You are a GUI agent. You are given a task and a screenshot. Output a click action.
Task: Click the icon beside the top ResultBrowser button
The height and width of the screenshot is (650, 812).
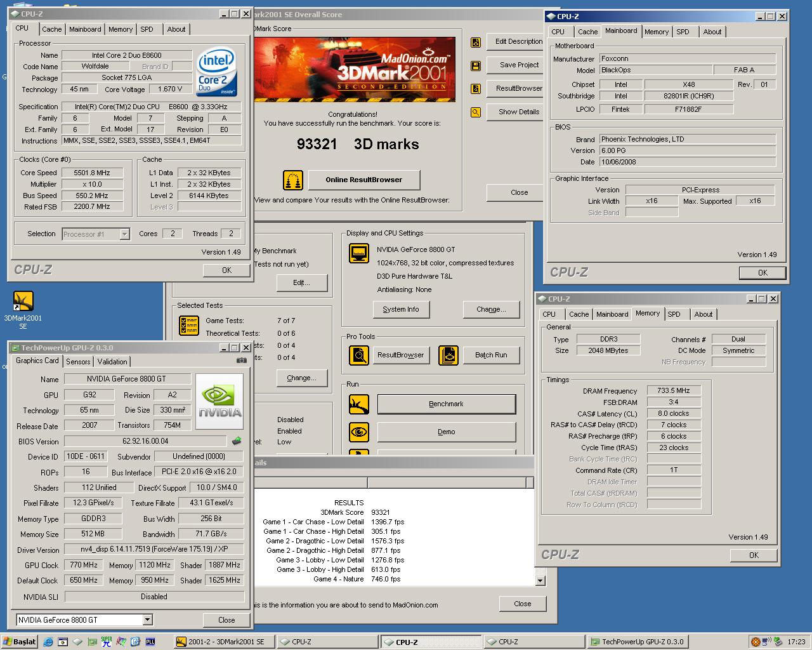[476, 90]
